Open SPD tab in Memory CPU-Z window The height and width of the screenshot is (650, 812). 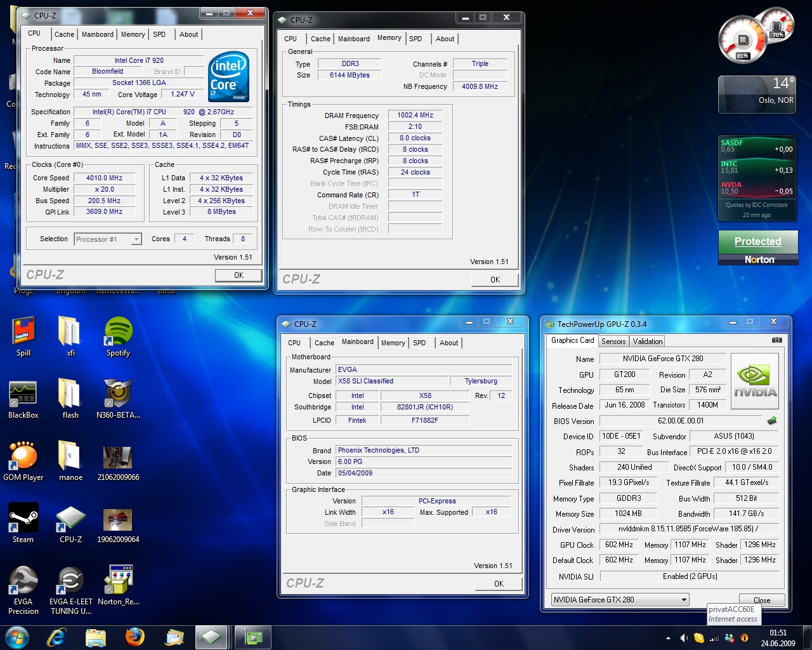point(416,39)
